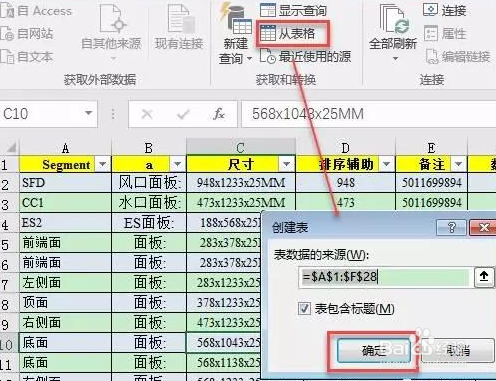Confirm entry with checkmark icon
Screen dimensions: 496x381
click(x=183, y=114)
